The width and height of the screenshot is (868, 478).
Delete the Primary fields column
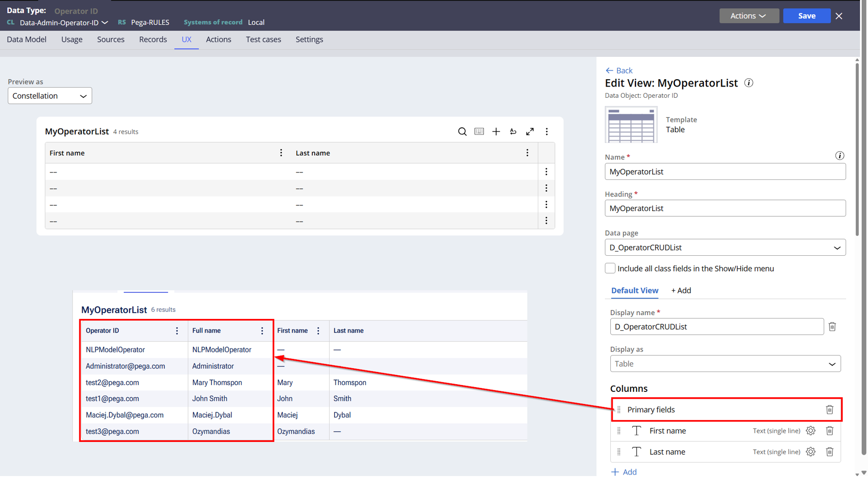pos(830,409)
